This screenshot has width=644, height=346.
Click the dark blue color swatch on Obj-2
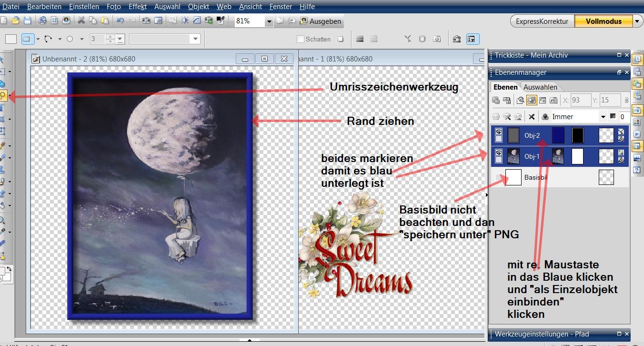pos(558,135)
